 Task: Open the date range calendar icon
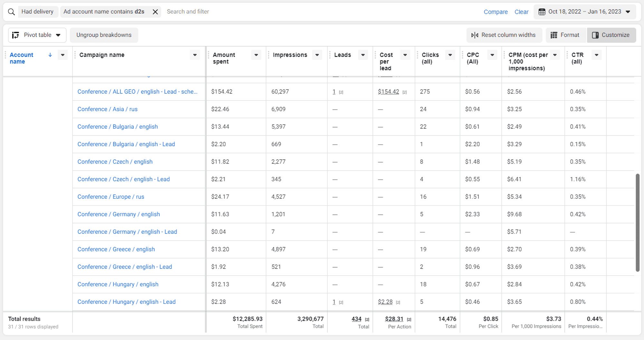coord(542,12)
